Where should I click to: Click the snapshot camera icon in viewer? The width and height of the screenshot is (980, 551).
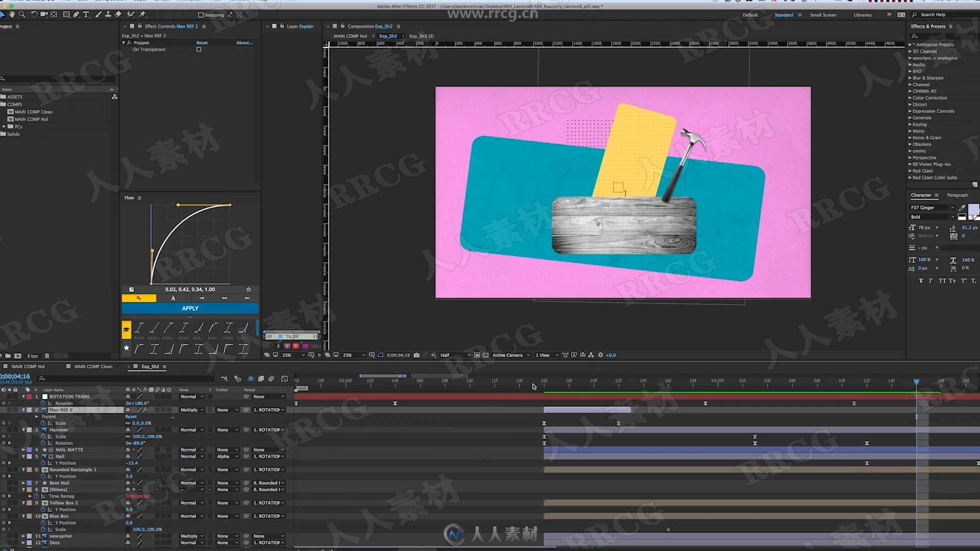(x=416, y=355)
